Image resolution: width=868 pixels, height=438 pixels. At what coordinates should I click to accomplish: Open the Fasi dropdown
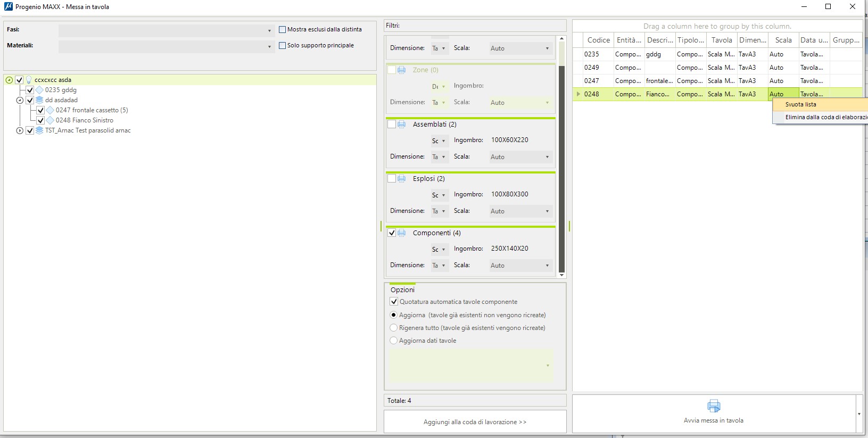tap(167, 31)
